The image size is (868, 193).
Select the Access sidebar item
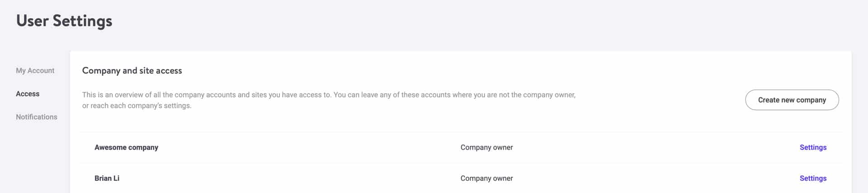click(x=28, y=94)
